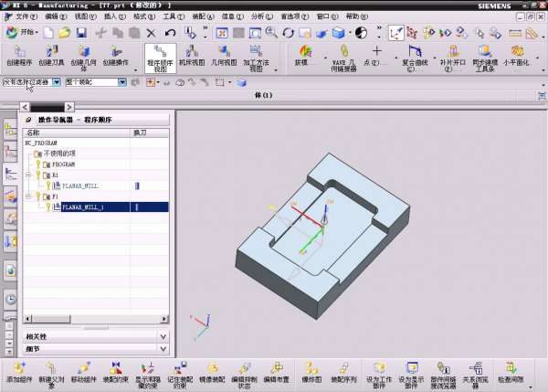548x392 pixels.
Task: Click the Create Tool (创建刀具) icon
Action: [51, 56]
